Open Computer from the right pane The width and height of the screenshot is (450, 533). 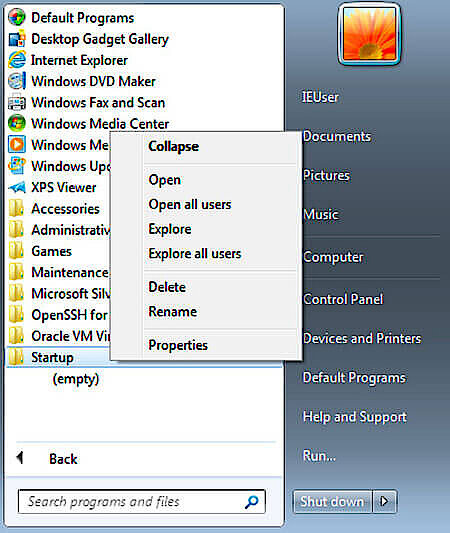pyautogui.click(x=333, y=257)
